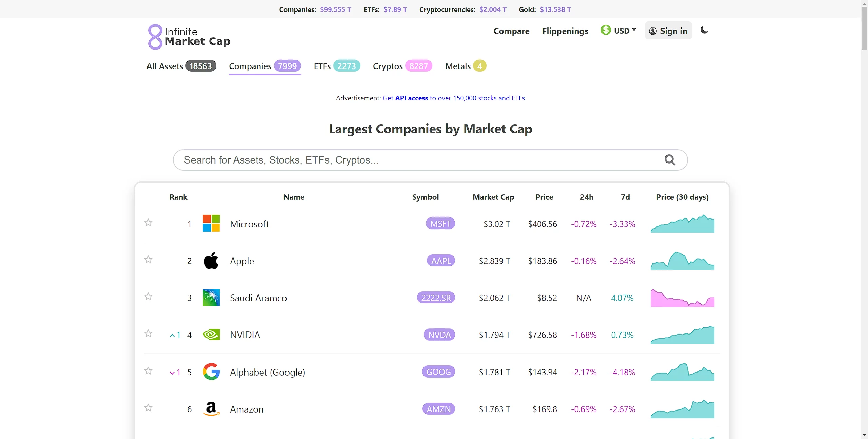Click the Saudi Aramco logo

[211, 298]
